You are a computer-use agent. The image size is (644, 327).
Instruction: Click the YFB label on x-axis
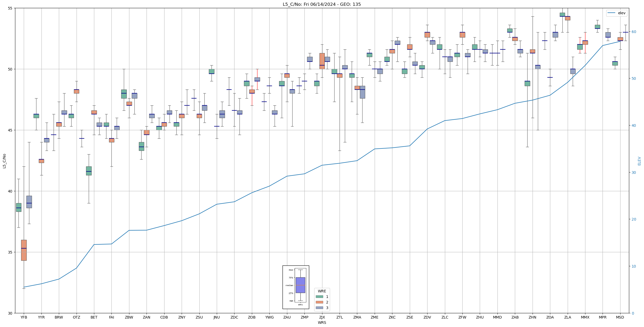tap(24, 317)
